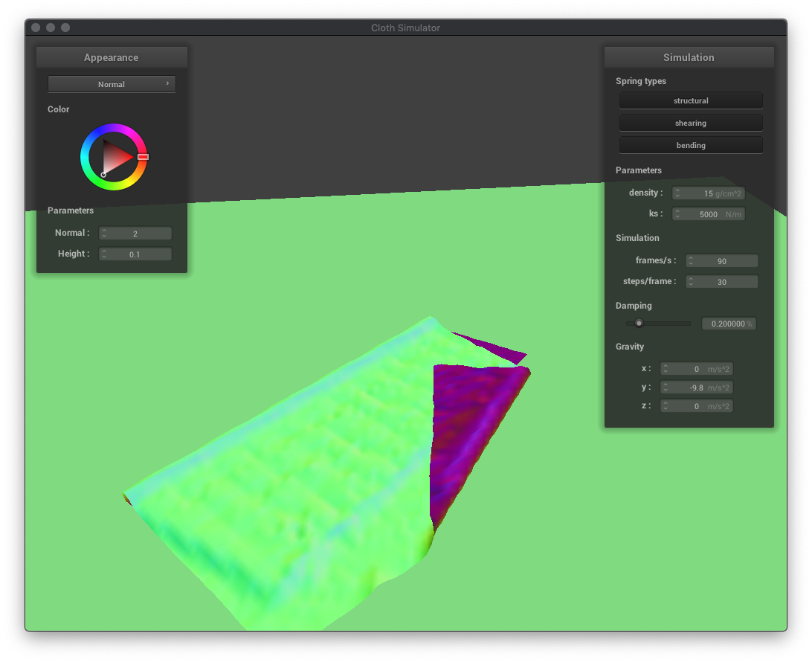This screenshot has width=812, height=662.
Task: Click the Simulation panel title bar
Action: click(689, 57)
